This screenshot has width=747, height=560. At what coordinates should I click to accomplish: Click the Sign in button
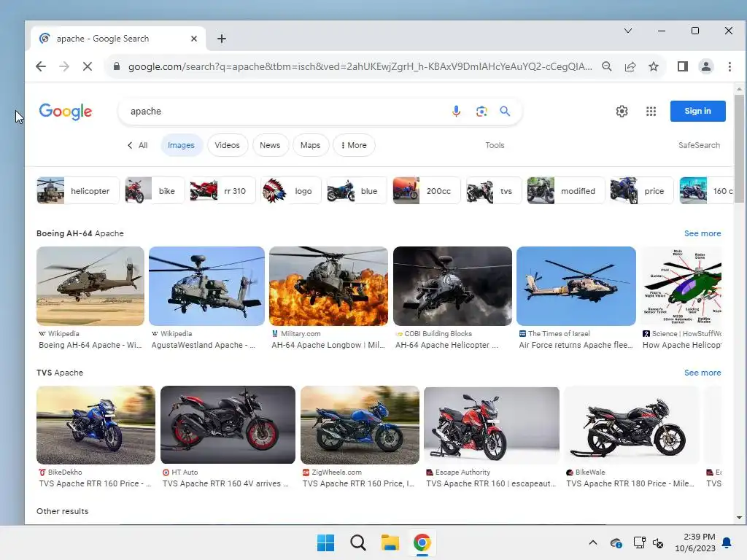pyautogui.click(x=698, y=111)
